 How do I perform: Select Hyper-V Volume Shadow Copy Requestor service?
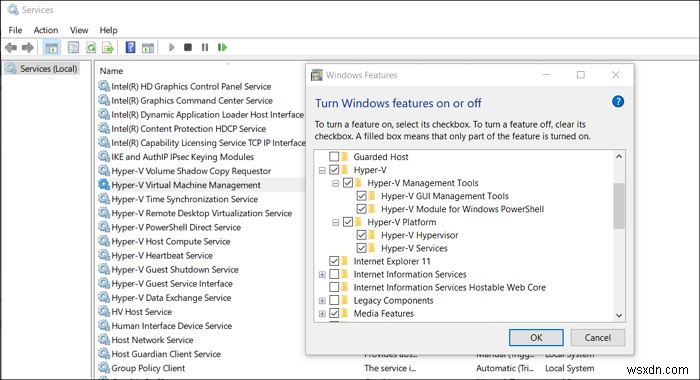[x=191, y=171]
